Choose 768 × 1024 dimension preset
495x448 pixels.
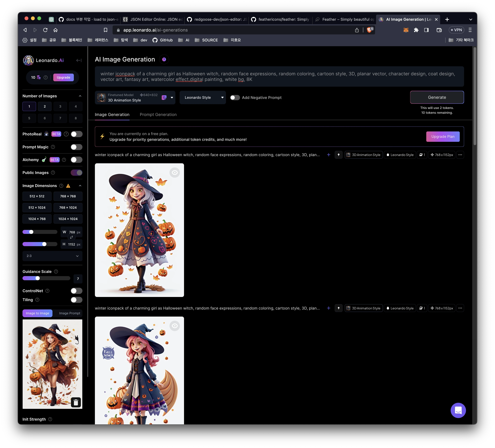pos(68,208)
